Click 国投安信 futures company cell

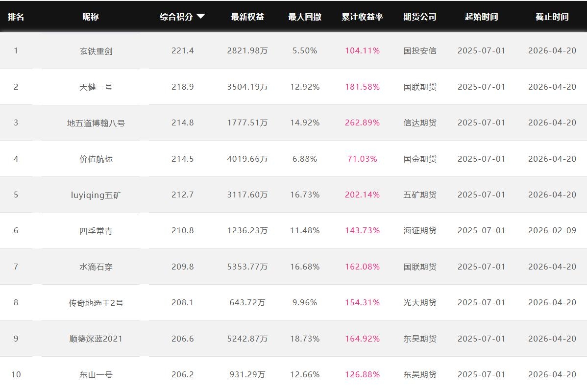[420, 51]
